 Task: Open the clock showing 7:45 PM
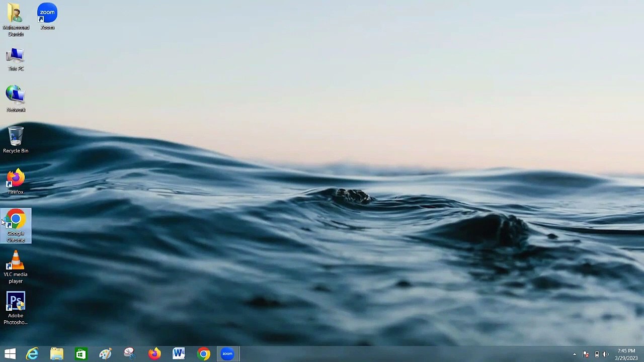point(626,354)
